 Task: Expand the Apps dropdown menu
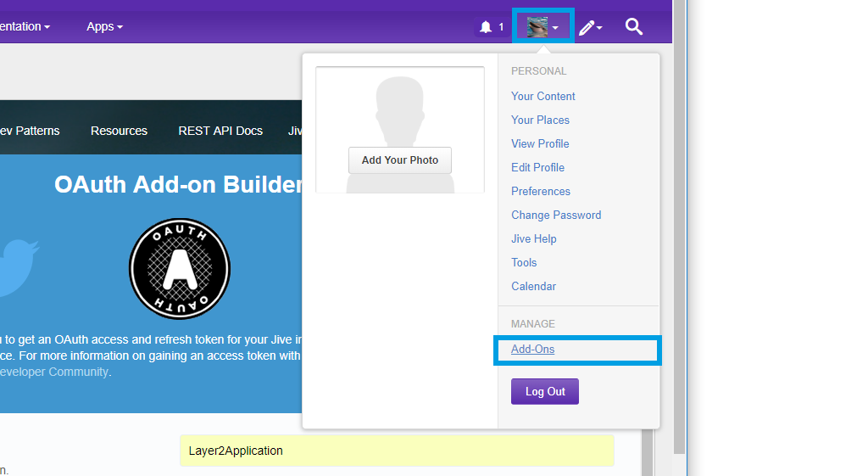(104, 26)
